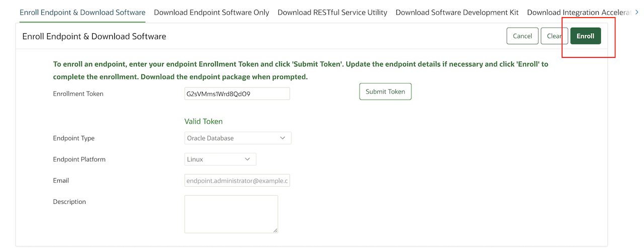Click the Email field label
The height and width of the screenshot is (248, 644).
click(x=61, y=180)
